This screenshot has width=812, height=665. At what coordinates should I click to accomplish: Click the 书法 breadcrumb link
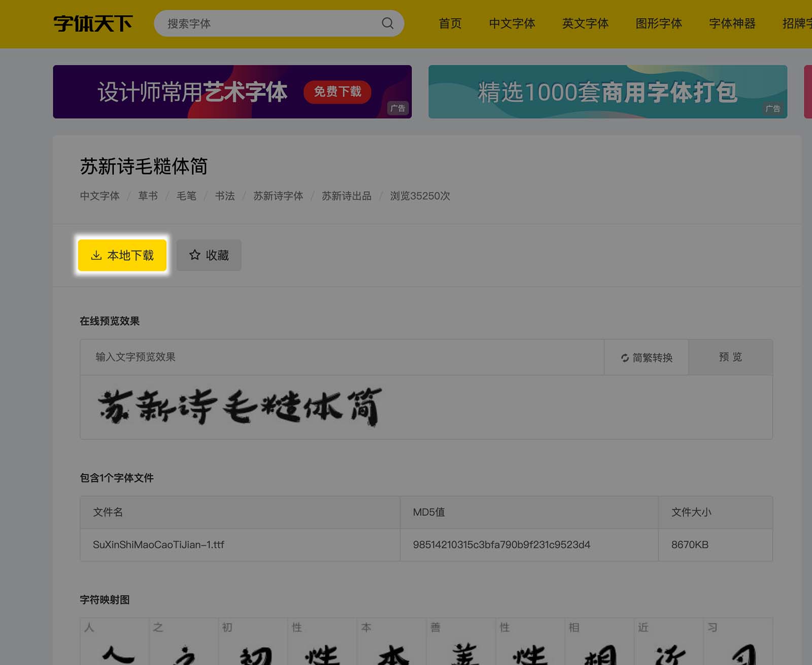225,196
